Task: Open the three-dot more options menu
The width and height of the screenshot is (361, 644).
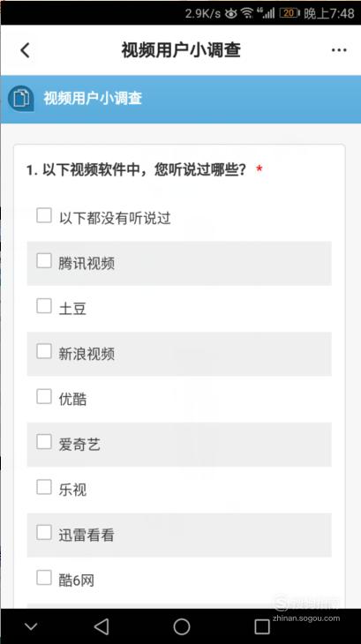Action: [x=339, y=50]
